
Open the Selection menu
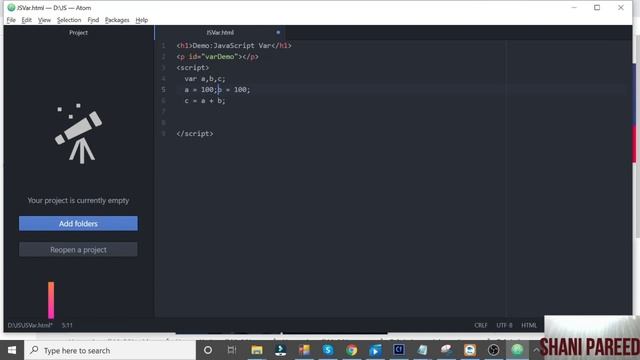click(x=69, y=20)
